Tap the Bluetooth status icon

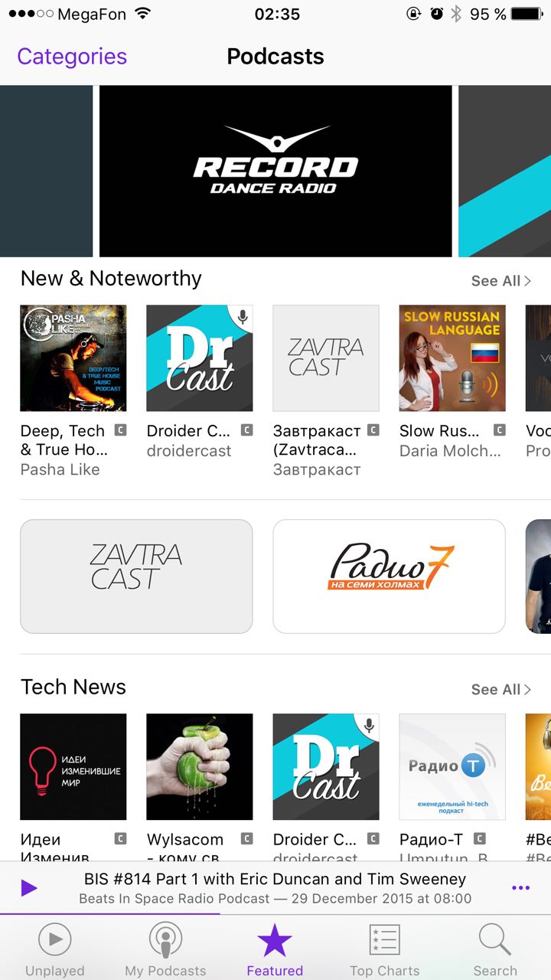point(457,14)
